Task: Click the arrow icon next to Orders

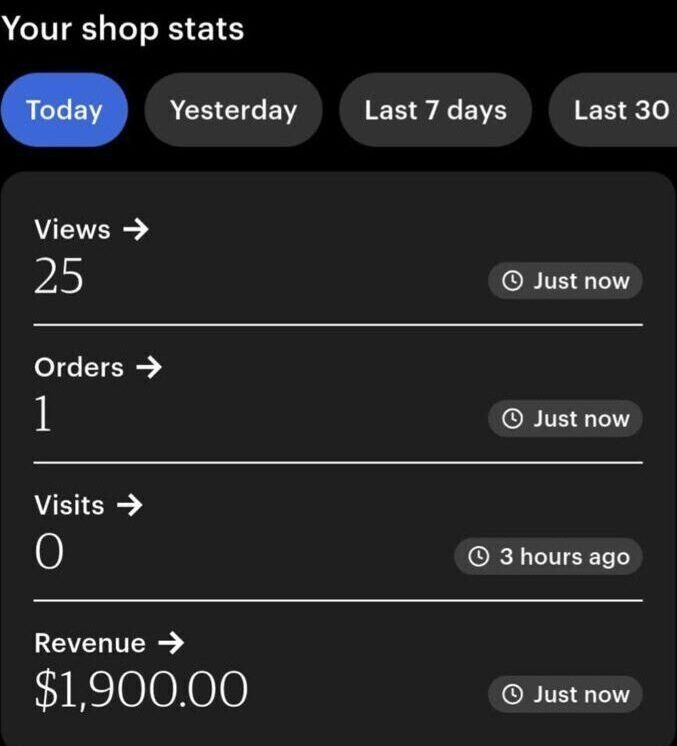Action: pyautogui.click(x=148, y=367)
